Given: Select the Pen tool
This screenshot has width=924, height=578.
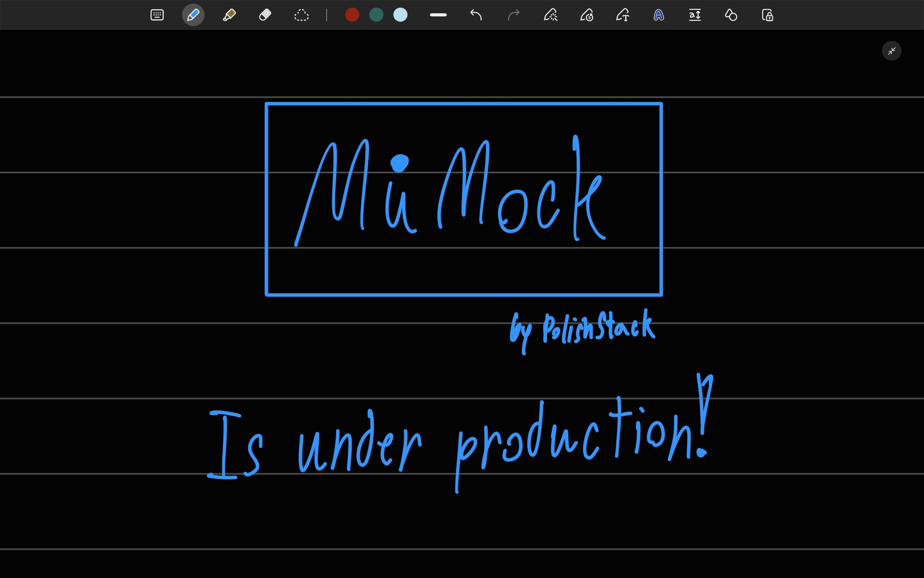Looking at the screenshot, I should click(x=193, y=15).
